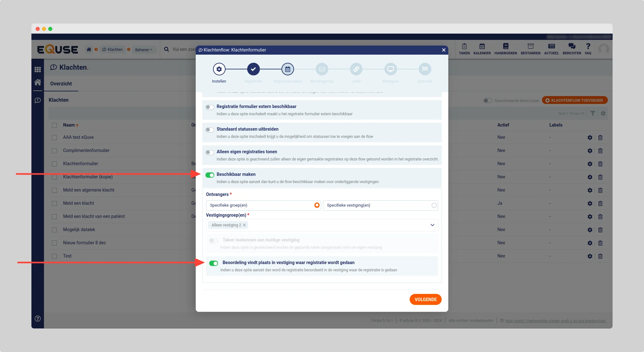
Task: Click the trash icon for Meld een klacht
Action: click(x=600, y=203)
